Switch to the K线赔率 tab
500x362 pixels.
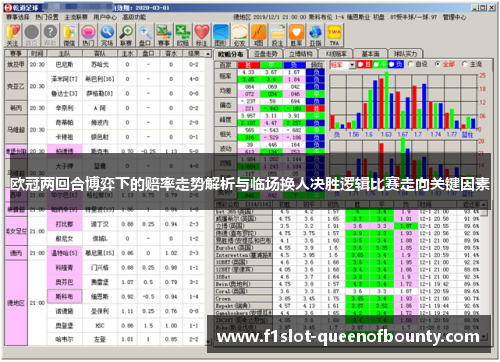coord(336,54)
